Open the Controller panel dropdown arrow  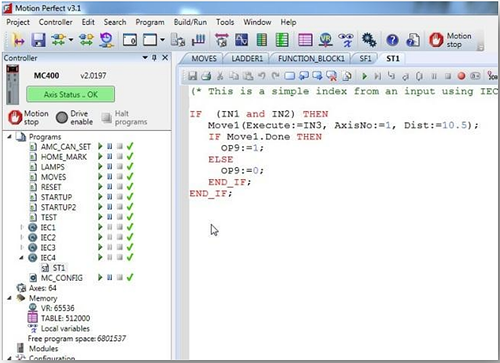pyautogui.click(x=145, y=58)
